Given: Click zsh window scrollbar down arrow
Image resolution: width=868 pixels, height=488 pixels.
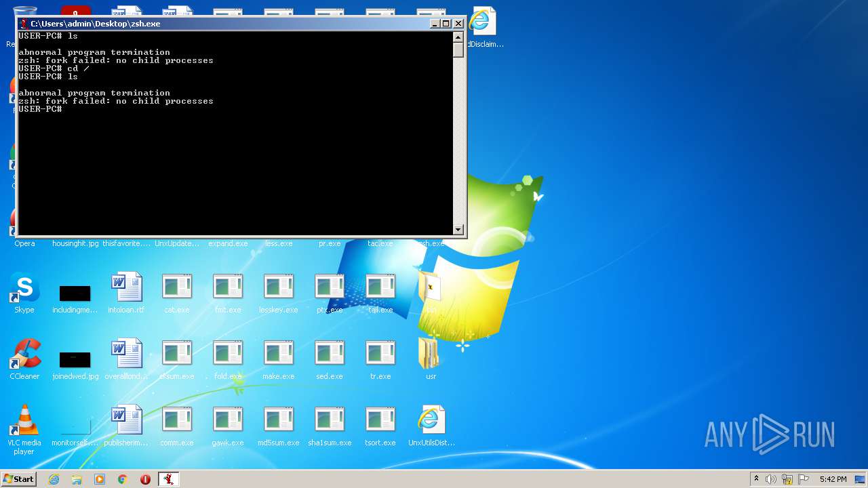Looking at the screenshot, I should (x=458, y=230).
